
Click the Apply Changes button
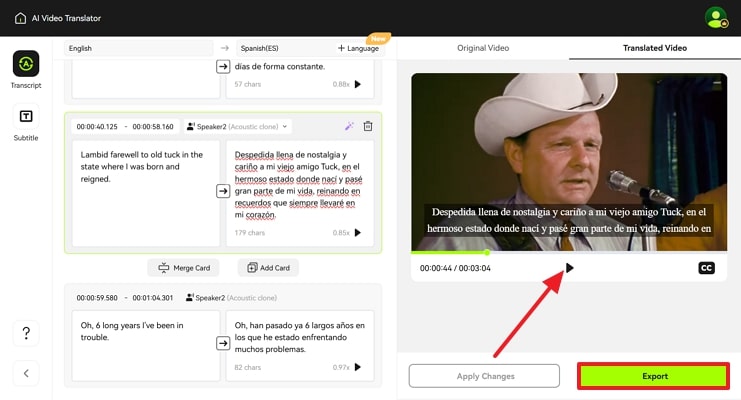coord(484,376)
